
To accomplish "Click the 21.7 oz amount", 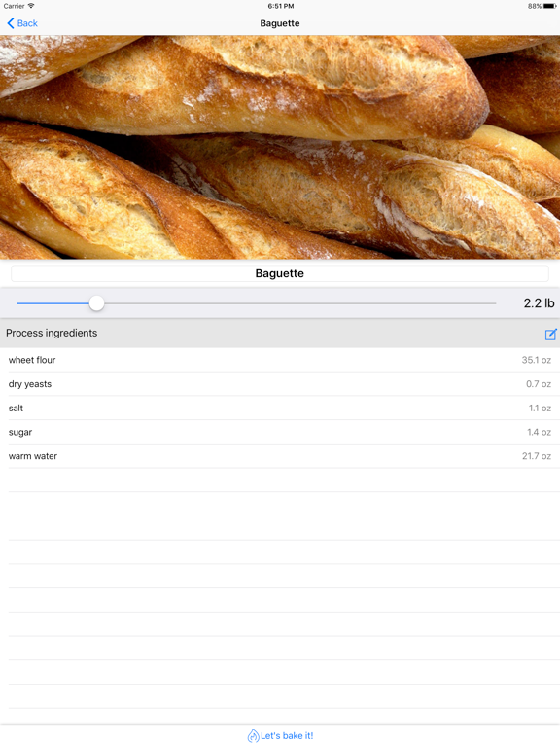I will 537,456.
